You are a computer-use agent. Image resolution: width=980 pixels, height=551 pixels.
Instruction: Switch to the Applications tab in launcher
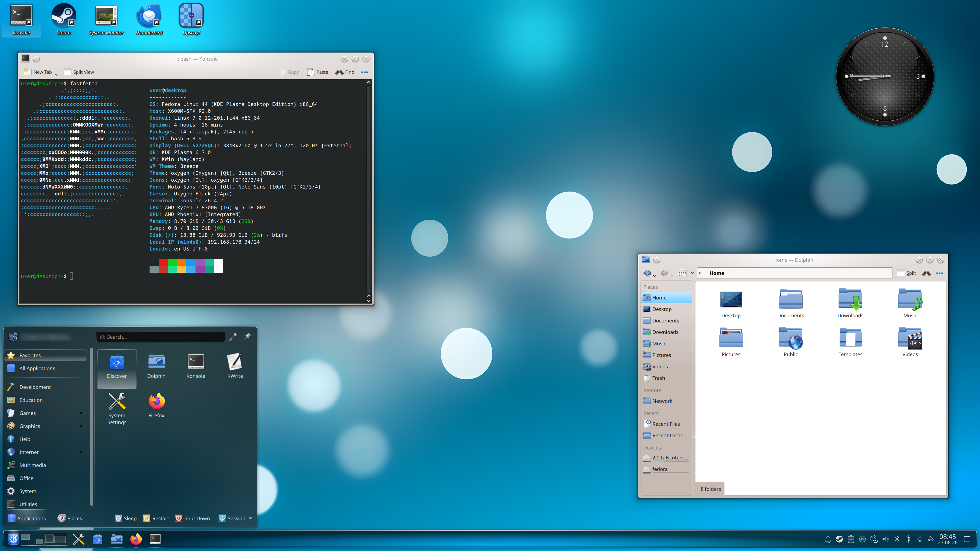[27, 518]
